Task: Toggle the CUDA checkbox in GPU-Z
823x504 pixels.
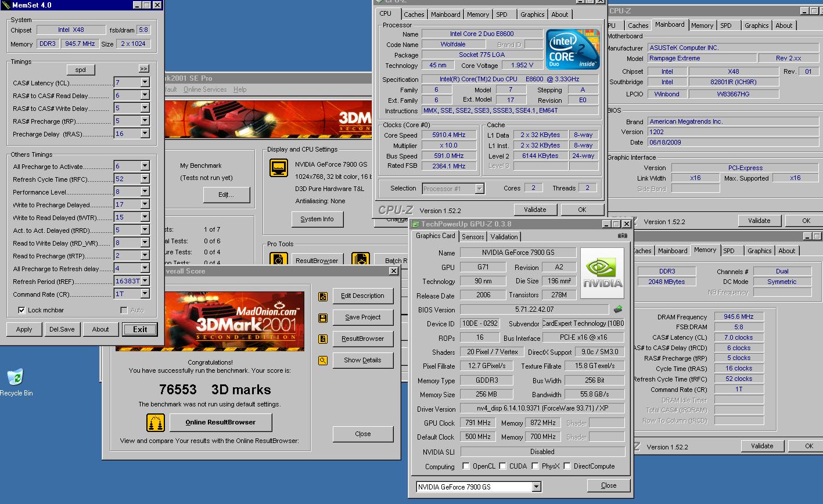Action: pyautogui.click(x=502, y=466)
